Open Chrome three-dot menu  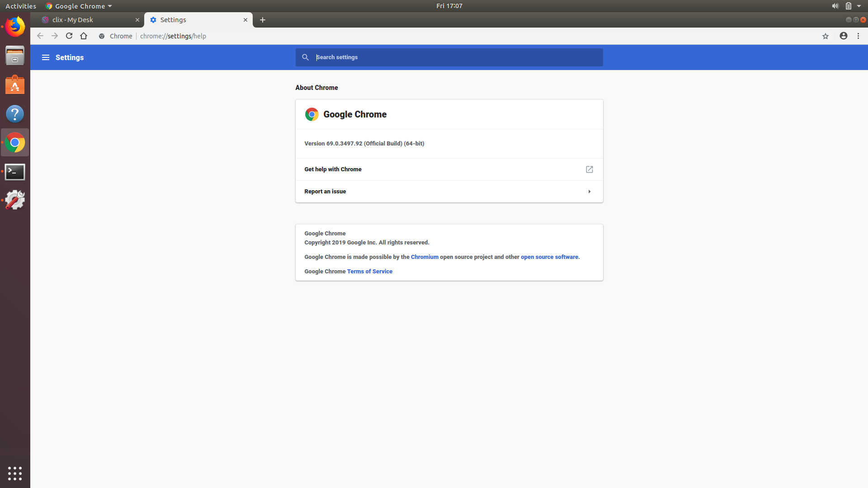point(858,36)
